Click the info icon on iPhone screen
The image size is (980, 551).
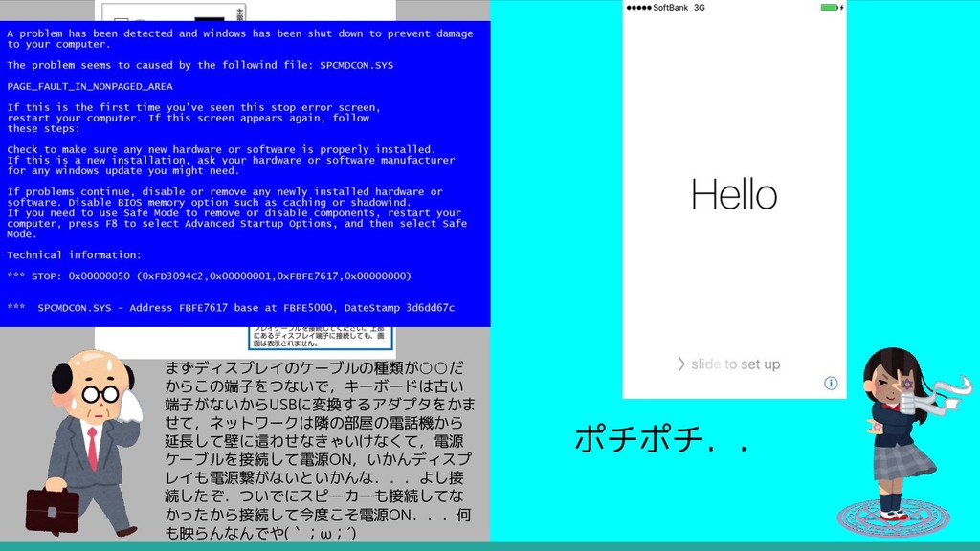831,383
